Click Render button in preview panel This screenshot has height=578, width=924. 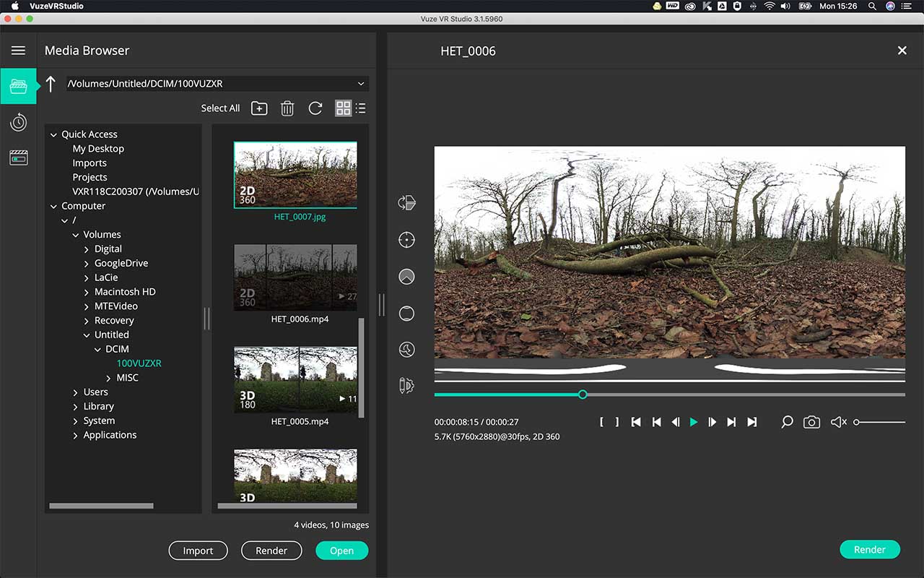(x=870, y=550)
